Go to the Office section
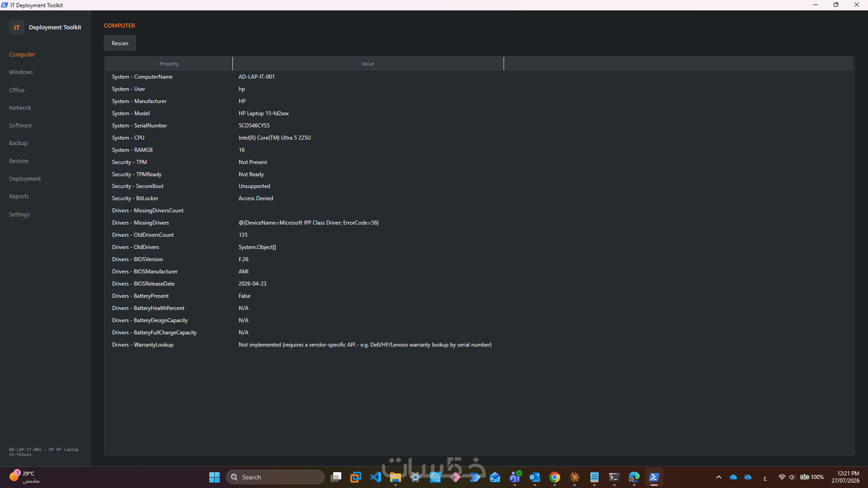This screenshot has width=868, height=488. tap(17, 90)
